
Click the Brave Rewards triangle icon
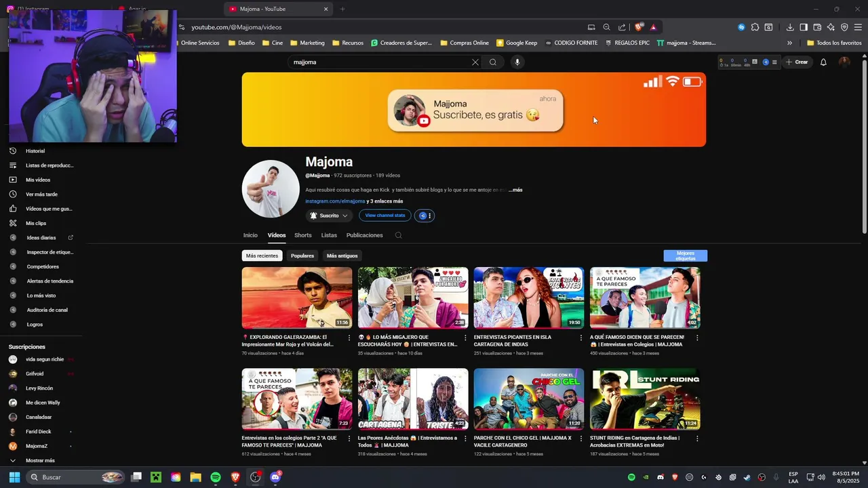pos(653,27)
